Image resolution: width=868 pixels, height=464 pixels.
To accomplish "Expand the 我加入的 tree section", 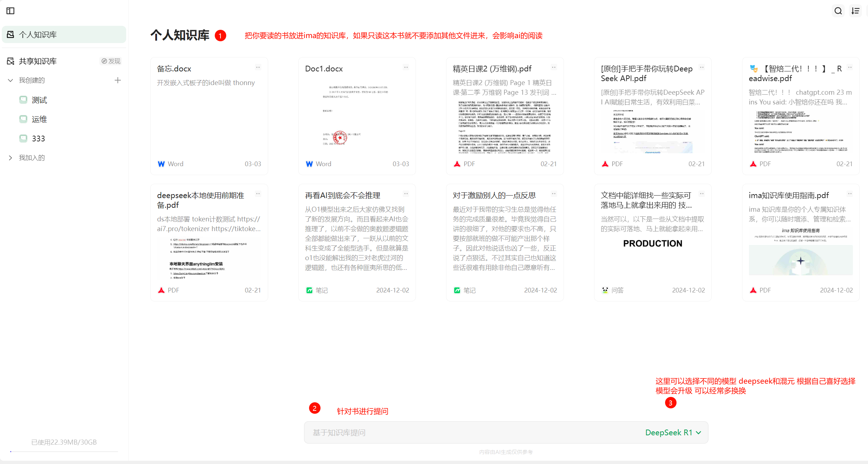I will click(10, 158).
